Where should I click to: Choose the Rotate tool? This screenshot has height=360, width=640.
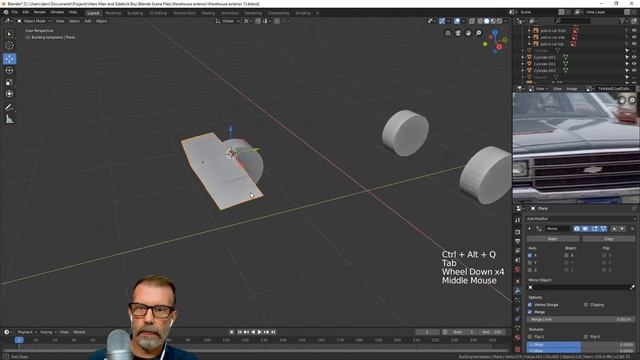click(x=9, y=71)
